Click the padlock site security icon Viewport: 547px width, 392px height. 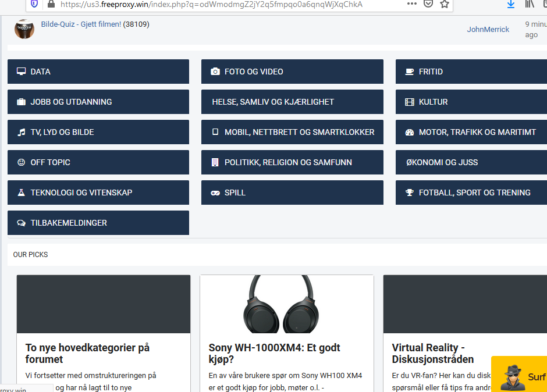[x=51, y=4]
